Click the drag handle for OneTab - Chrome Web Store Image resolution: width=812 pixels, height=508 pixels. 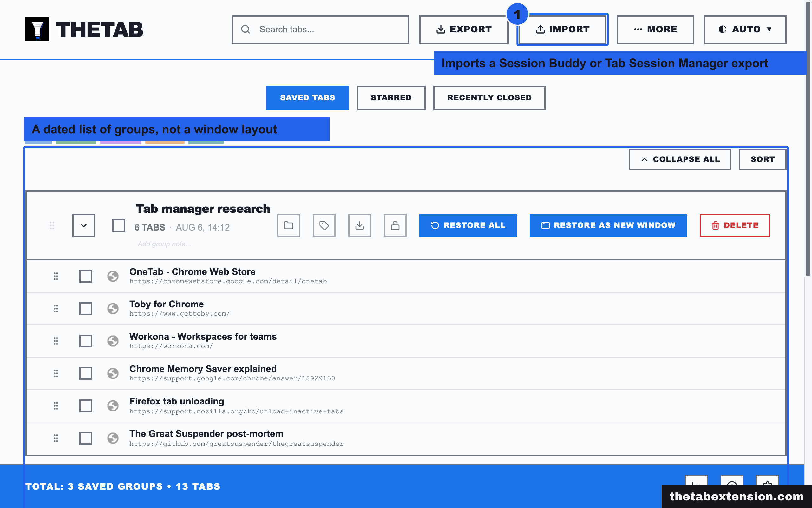[56, 276]
